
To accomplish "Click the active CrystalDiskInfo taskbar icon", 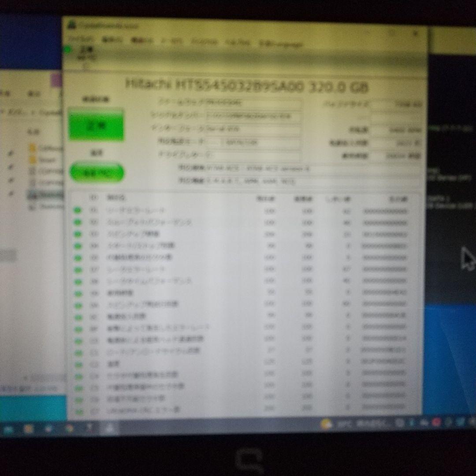I will [110, 428].
